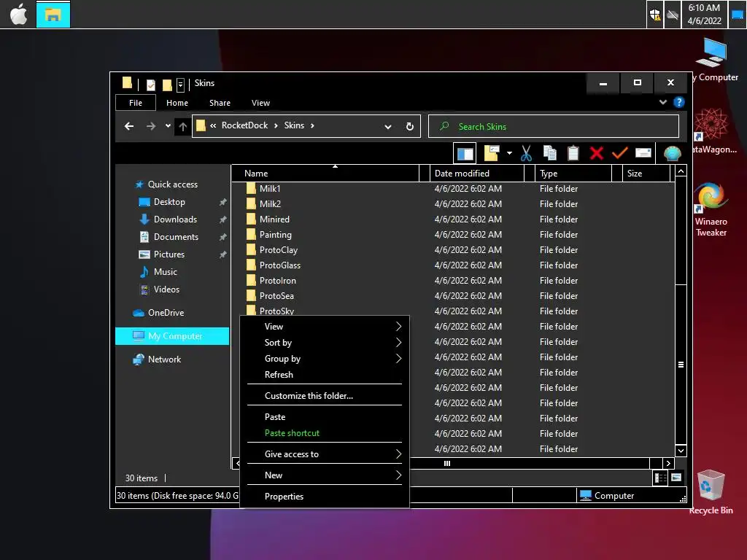Select the Milk1 folder
This screenshot has height=560, width=747.
click(x=270, y=189)
